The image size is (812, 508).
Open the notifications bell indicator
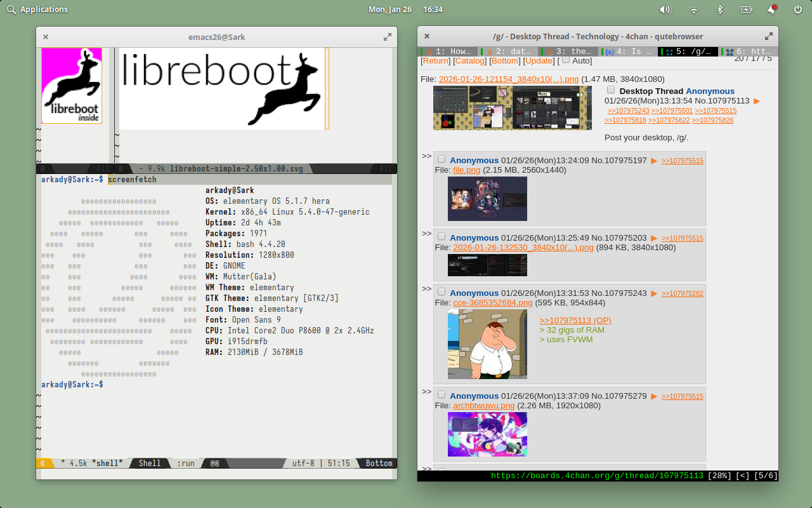[772, 10]
